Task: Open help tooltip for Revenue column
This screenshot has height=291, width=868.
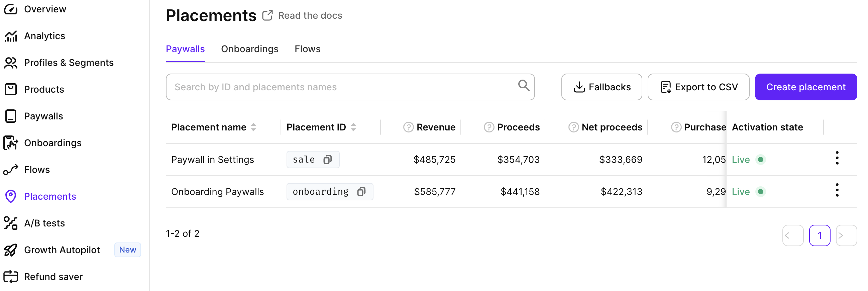Action: click(408, 127)
